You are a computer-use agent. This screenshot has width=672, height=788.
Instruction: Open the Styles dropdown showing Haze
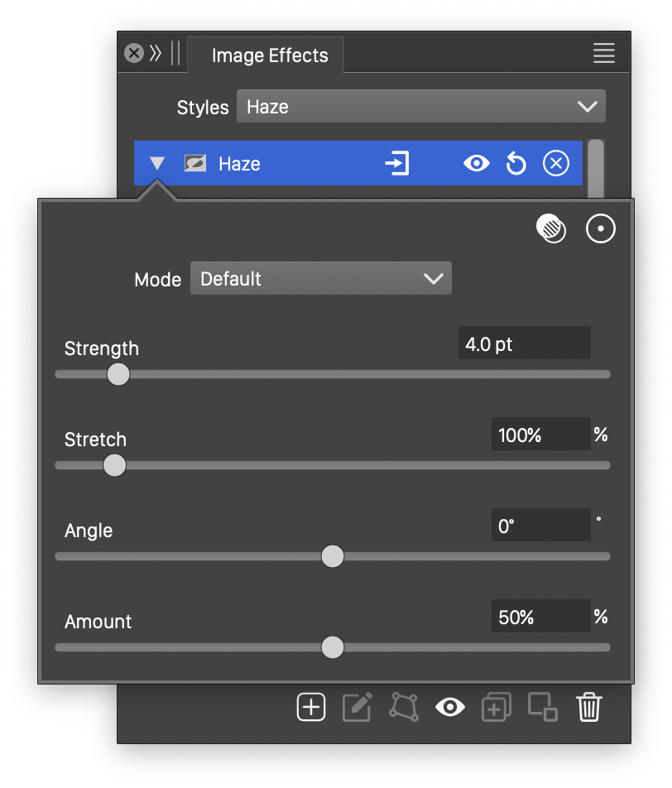pos(420,107)
